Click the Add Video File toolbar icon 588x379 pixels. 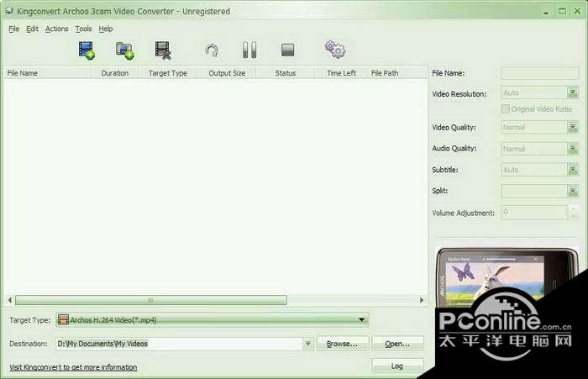coord(87,50)
